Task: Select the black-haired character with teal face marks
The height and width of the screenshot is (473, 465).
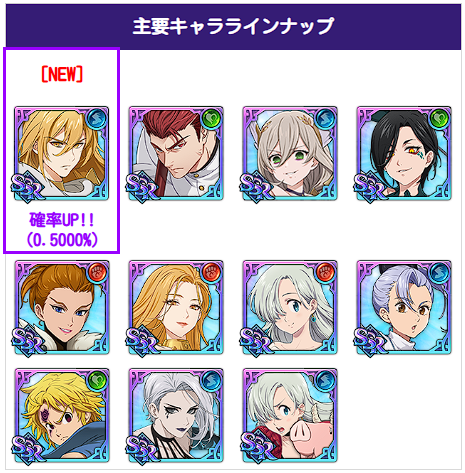Action: (x=404, y=154)
